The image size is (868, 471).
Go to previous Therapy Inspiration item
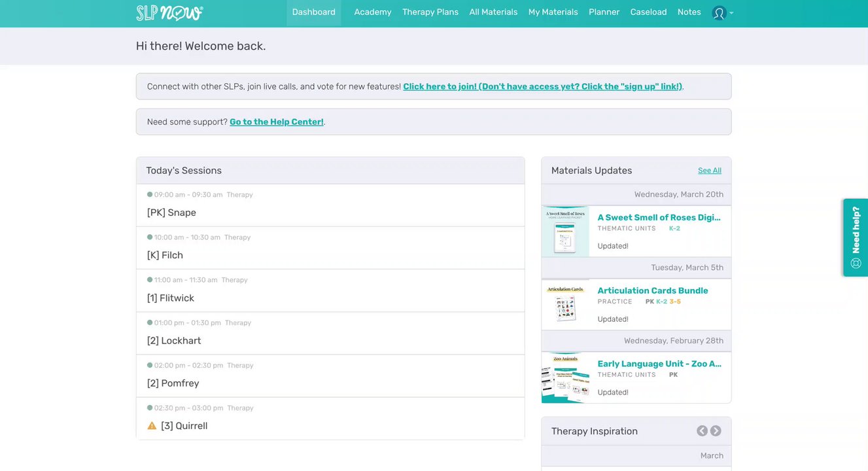coord(702,430)
